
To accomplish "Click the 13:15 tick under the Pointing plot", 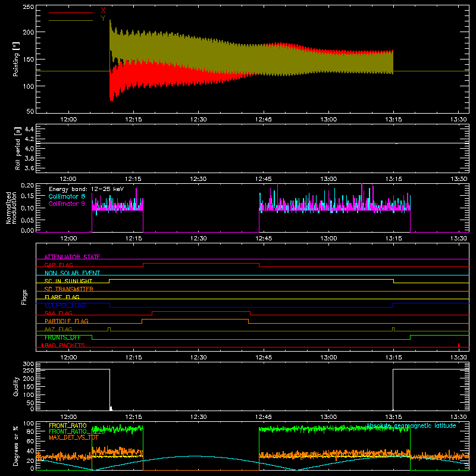I will click(x=393, y=120).
